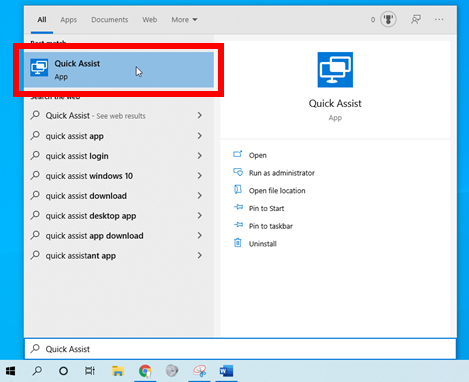Switch to the Web search tab

[150, 20]
